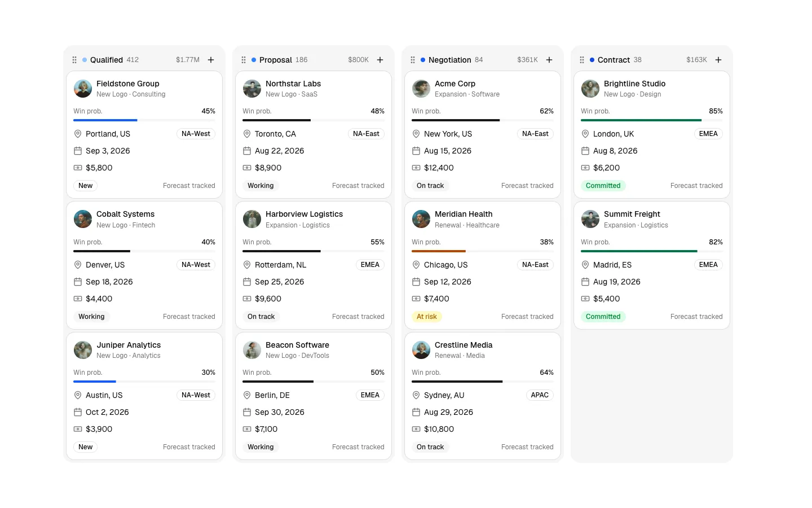812x508 pixels.
Task: Click the money icon beside $5,400
Action: coord(585,299)
